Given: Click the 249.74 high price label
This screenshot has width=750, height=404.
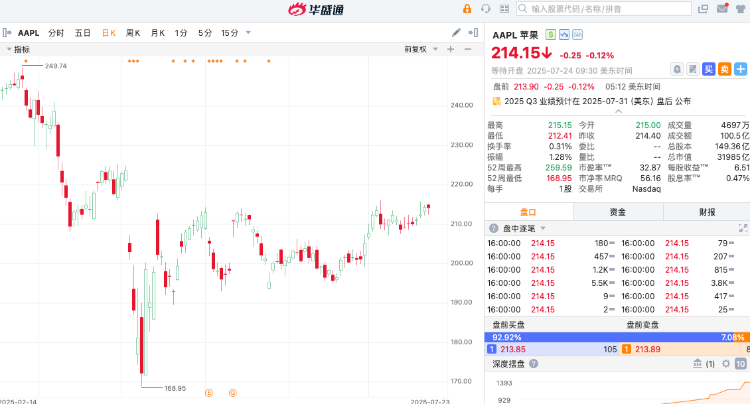Looking at the screenshot, I should [56, 66].
